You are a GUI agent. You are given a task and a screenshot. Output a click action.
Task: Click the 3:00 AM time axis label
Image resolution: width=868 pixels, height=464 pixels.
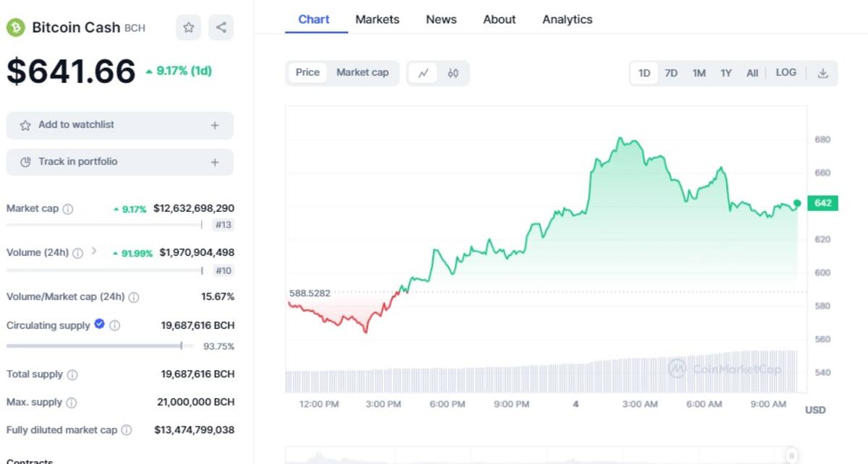point(640,404)
